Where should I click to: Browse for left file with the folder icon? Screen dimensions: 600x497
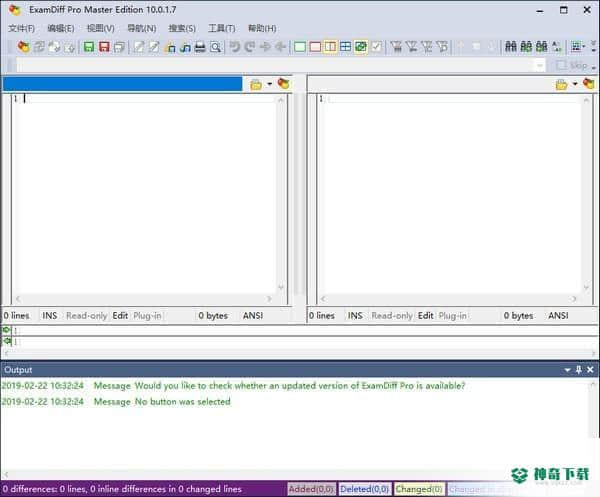pos(256,84)
